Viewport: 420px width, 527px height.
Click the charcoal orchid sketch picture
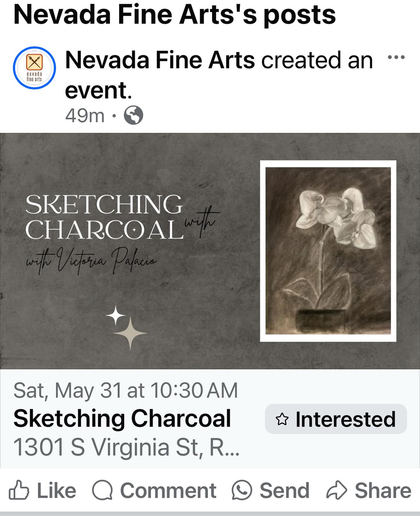click(x=328, y=251)
